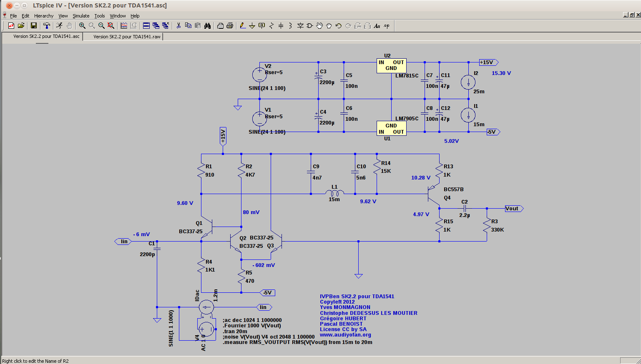Save the schematic with the floppy icon
Viewport: 641px width, 364px height.
point(34,25)
